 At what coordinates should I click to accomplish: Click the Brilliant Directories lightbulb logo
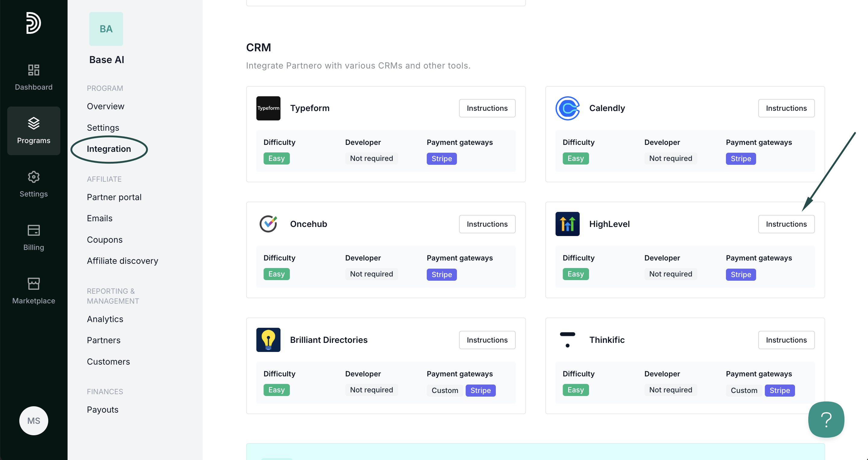pos(268,340)
